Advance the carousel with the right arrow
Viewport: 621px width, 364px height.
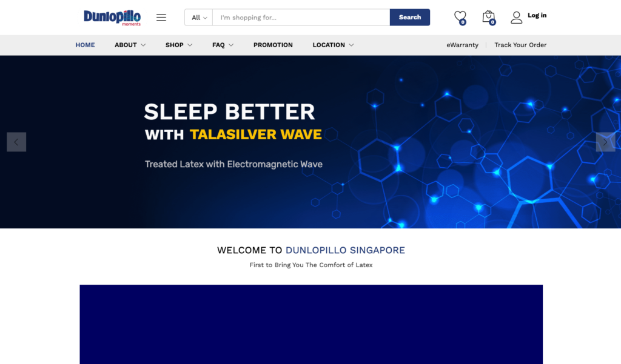605,142
